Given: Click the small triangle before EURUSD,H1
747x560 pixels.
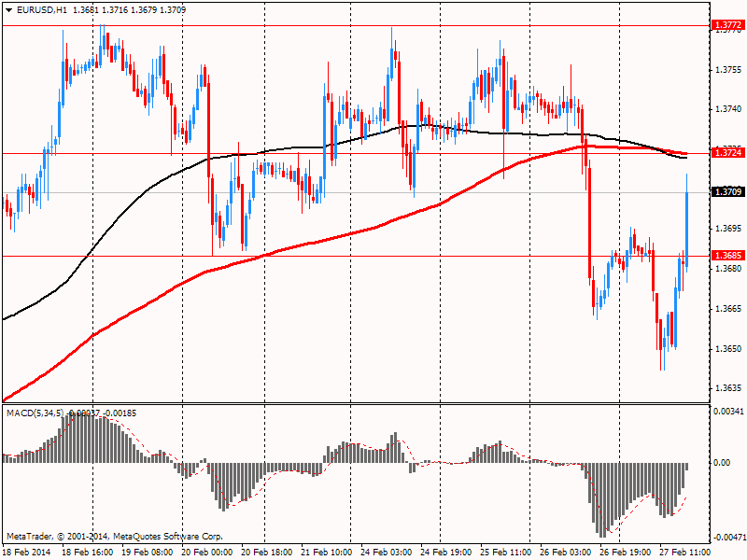Looking at the screenshot, I should (8, 10).
